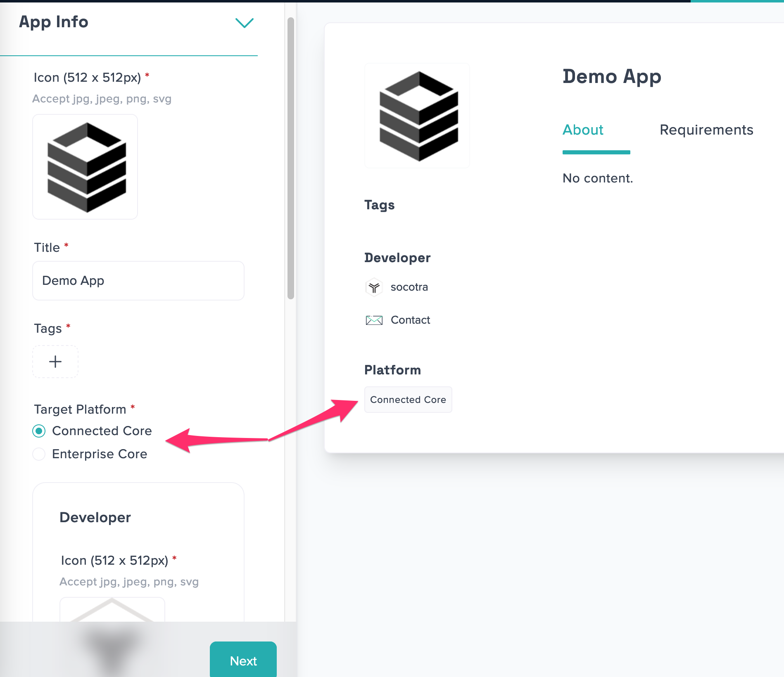Viewport: 784px width, 677px height.
Task: Select the Connected Core radio option
Action: point(39,431)
